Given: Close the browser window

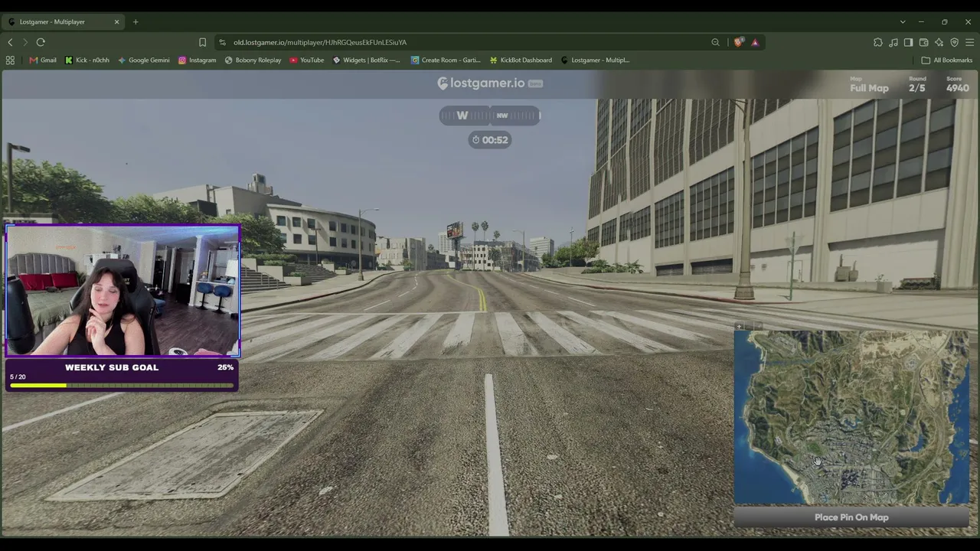Looking at the screenshot, I should (x=968, y=21).
